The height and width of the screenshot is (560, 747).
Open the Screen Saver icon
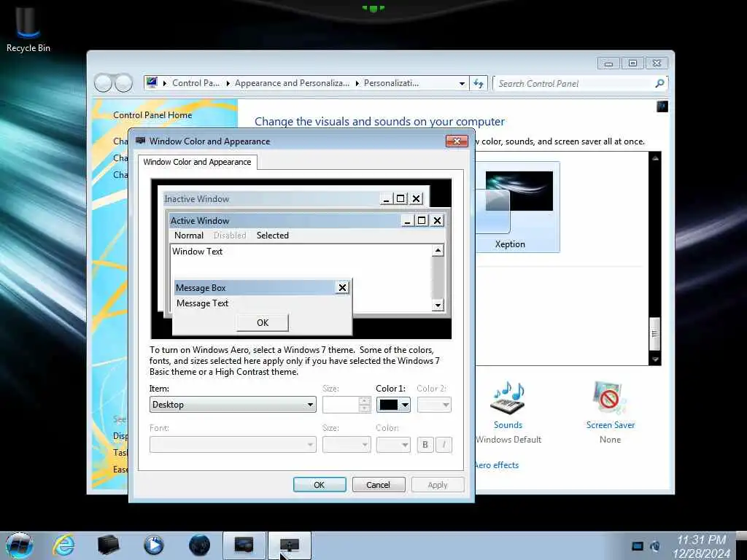pos(610,397)
